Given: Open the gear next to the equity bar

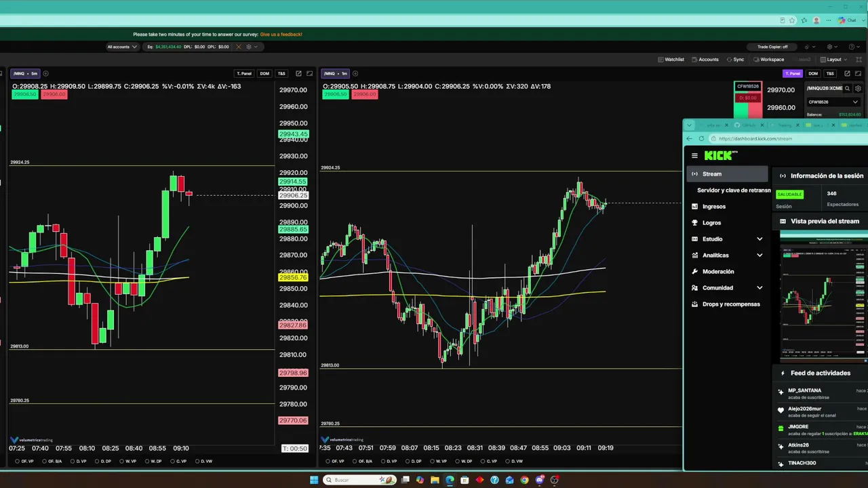Looking at the screenshot, I should [249, 47].
